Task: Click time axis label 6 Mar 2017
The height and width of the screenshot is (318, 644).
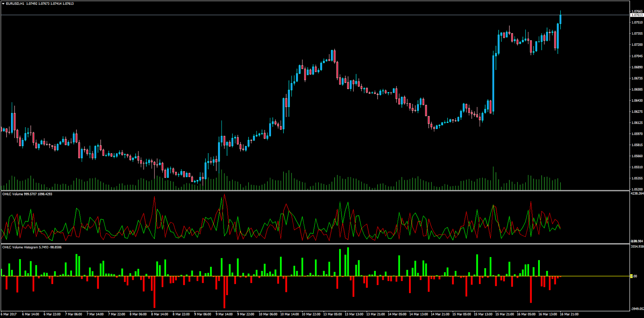Action: (x=9, y=314)
